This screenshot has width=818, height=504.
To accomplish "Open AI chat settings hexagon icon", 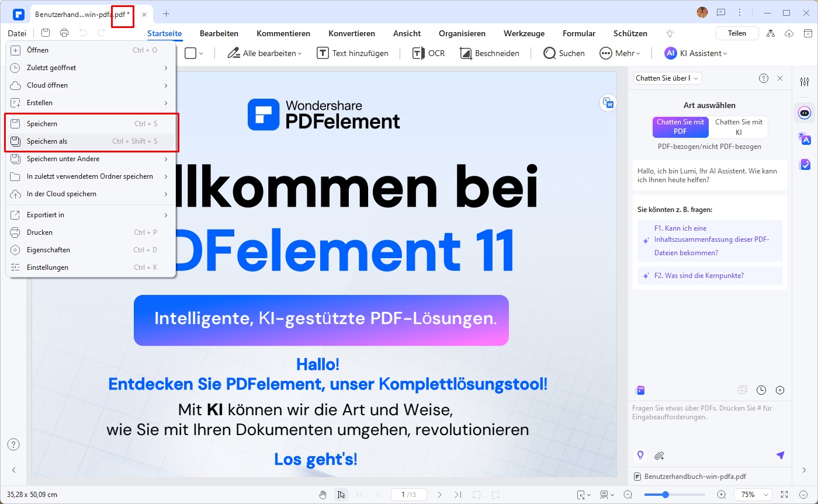I will point(780,390).
